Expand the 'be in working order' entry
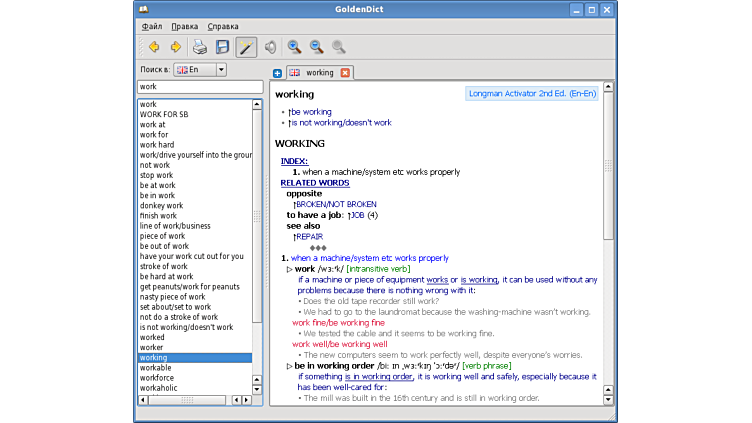The width and height of the screenshot is (752, 423). pyautogui.click(x=290, y=366)
